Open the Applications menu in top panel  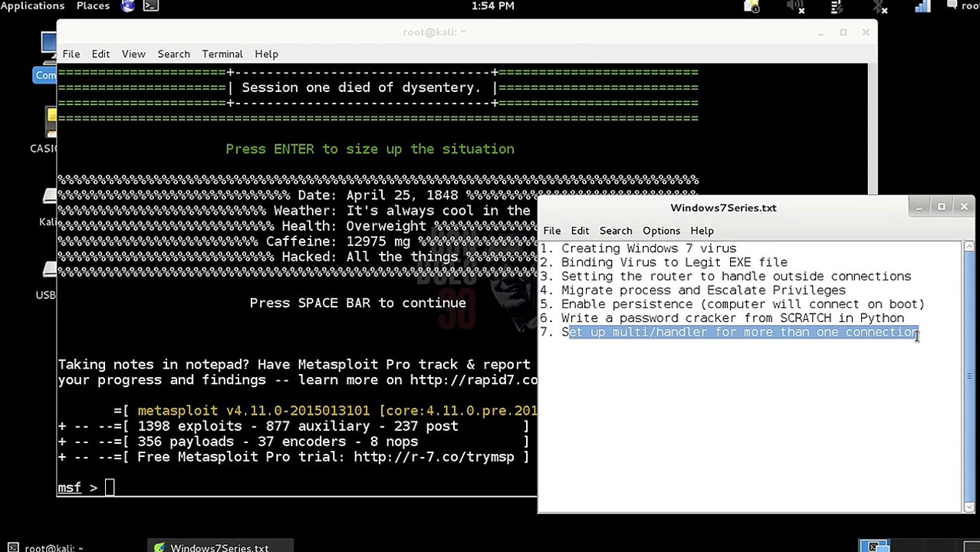[32, 6]
